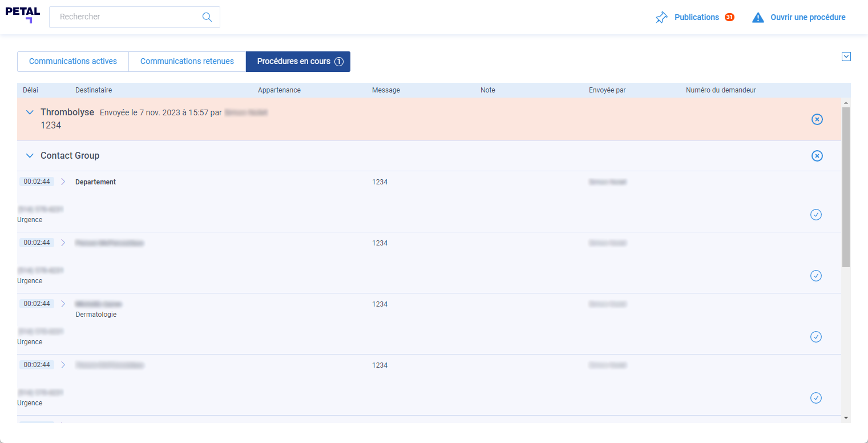
Task: Click Ouvrir une procédure
Action: [808, 17]
